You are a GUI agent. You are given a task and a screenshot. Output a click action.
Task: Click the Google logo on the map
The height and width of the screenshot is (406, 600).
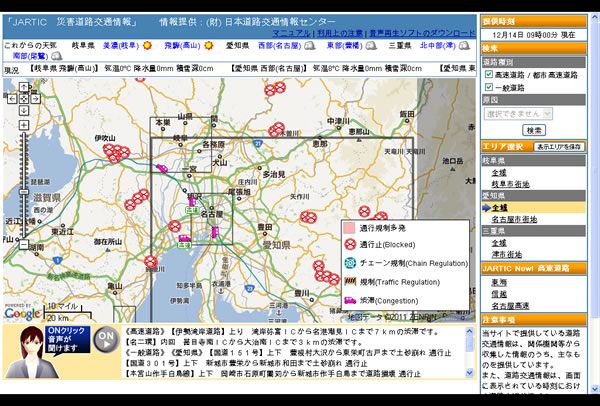pyautogui.click(x=23, y=313)
